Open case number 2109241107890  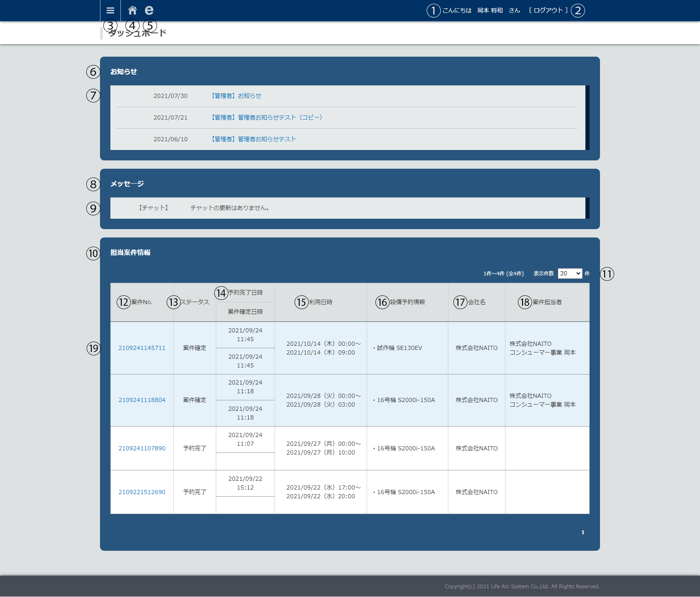(x=142, y=448)
